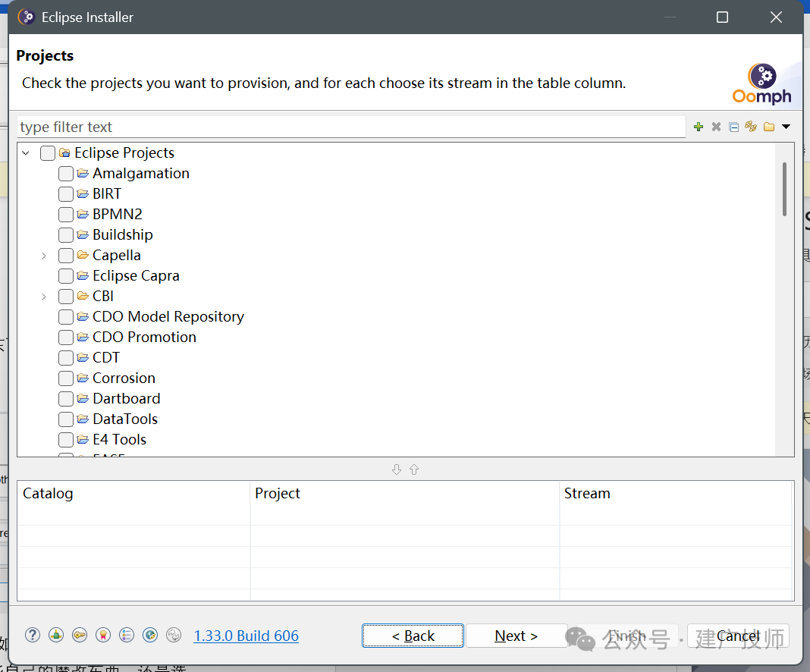Screen dimensions: 810x672
Task: Tick the Eclipse Capra checkbox
Action: click(x=66, y=276)
